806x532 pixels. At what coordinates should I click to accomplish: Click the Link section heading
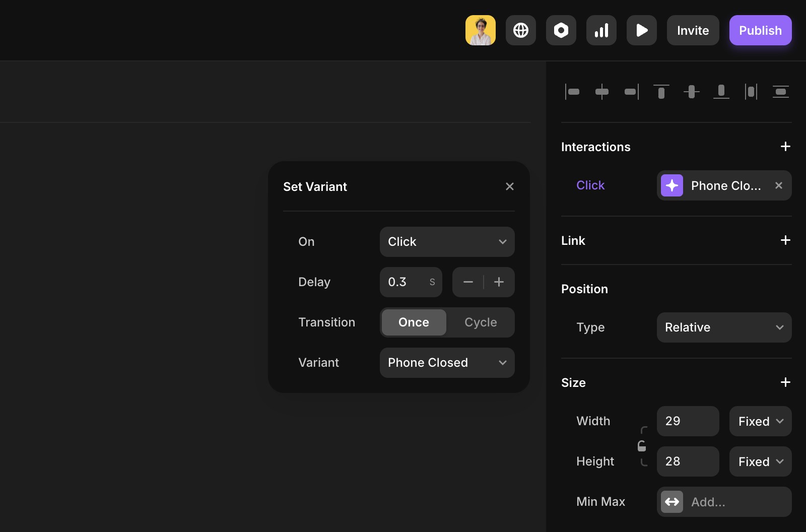click(573, 240)
